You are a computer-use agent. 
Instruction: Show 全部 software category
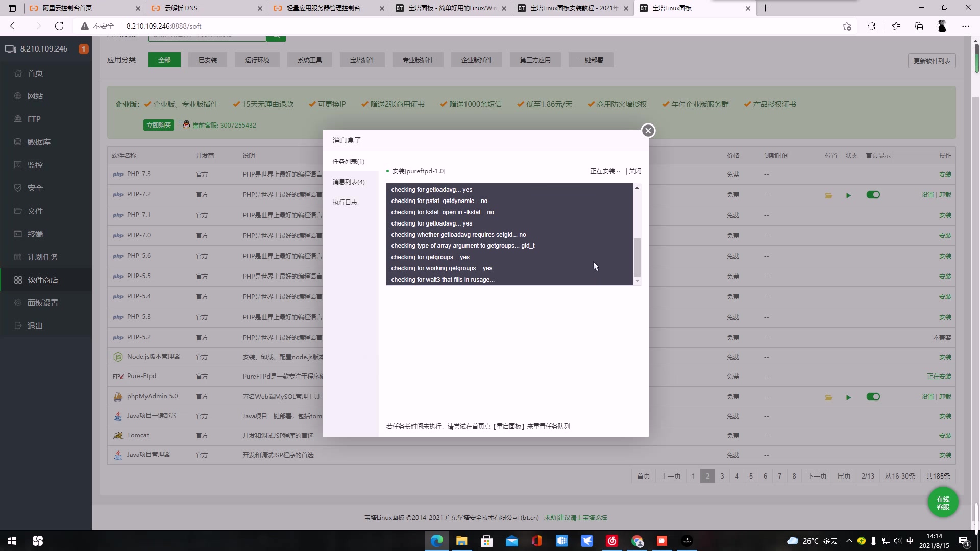164,60
